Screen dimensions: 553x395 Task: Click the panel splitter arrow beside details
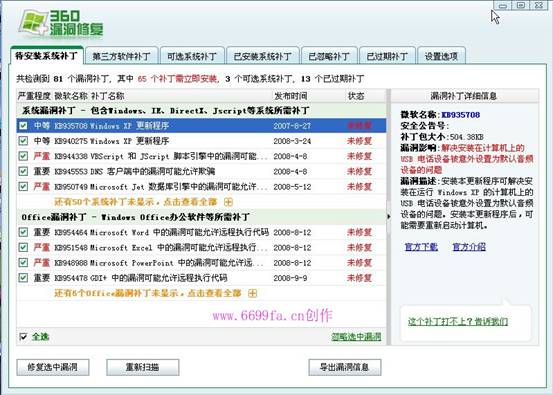pyautogui.click(x=389, y=217)
